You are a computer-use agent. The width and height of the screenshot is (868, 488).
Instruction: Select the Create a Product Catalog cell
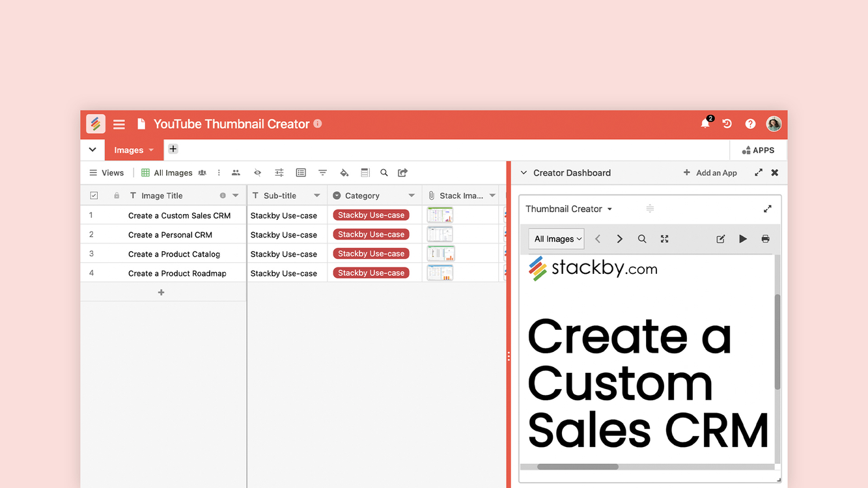174,254
